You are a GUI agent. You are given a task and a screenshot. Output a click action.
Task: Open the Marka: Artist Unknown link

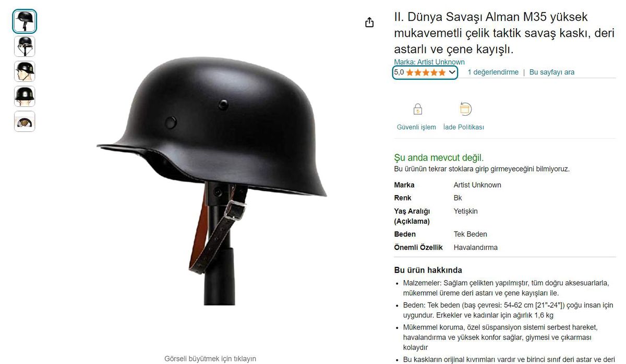[429, 62]
